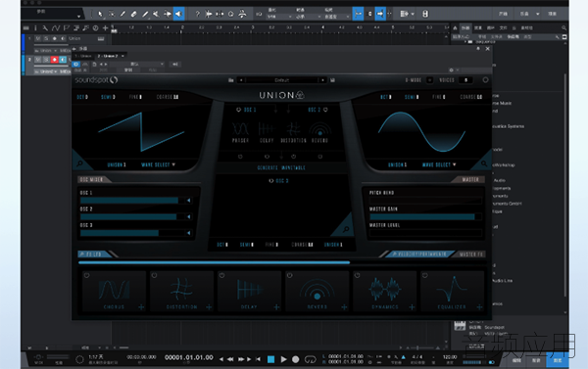Click the question mark help icon
Viewport: 588px width, 369px height.
tap(197, 15)
